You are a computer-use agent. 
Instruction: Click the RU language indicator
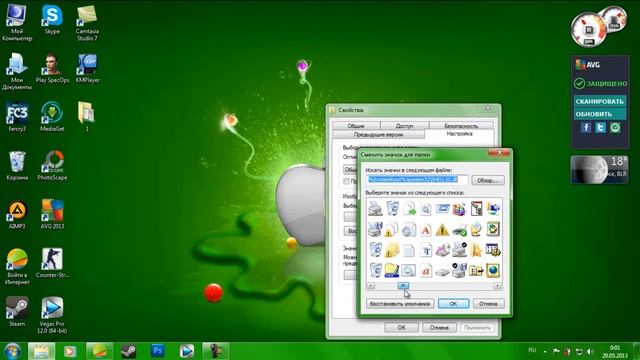pos(532,350)
